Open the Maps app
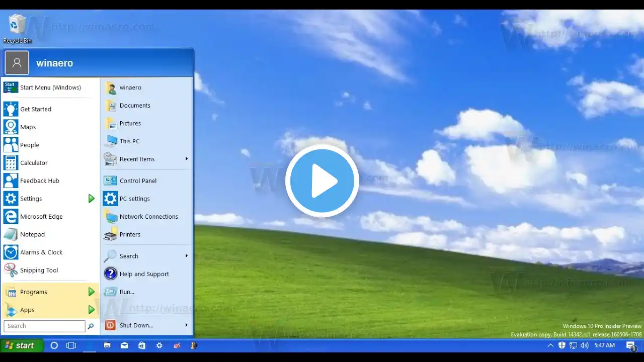 click(x=50, y=127)
